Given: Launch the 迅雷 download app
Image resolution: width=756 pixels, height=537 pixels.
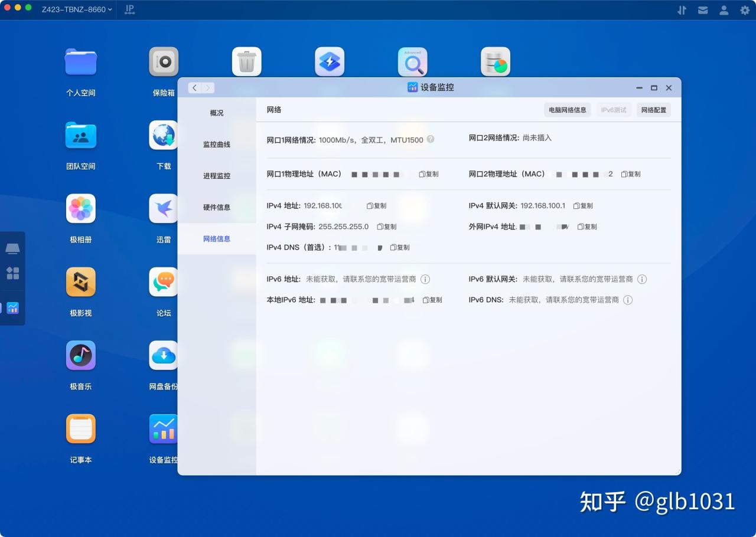Looking at the screenshot, I should coord(164,208).
